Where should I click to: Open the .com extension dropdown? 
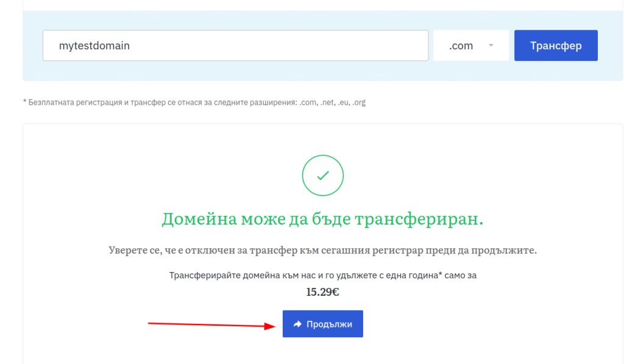(x=470, y=46)
